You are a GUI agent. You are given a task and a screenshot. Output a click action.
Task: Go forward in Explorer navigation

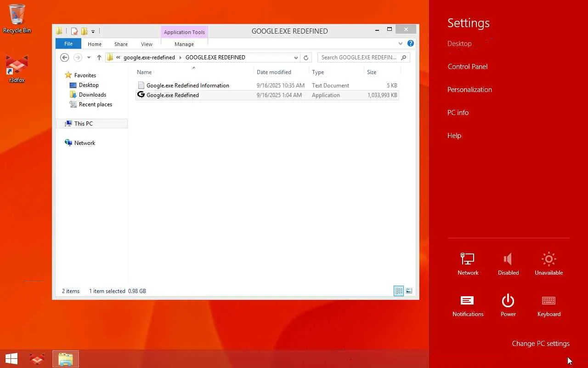click(78, 57)
